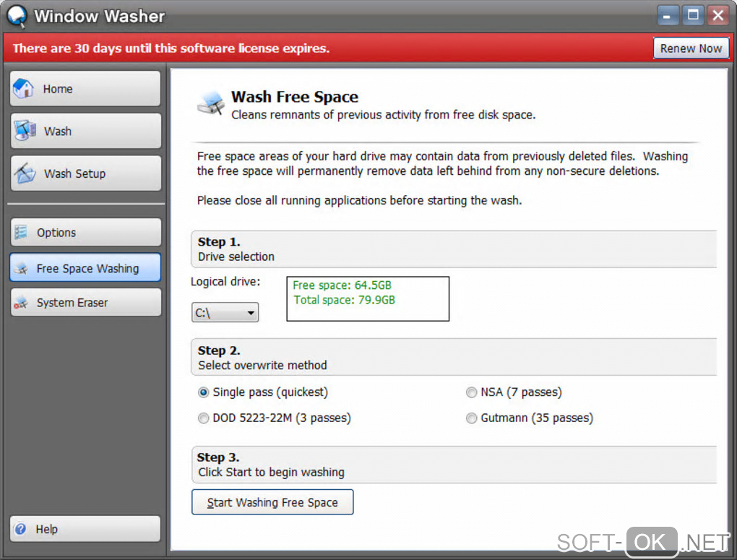
Task: Click Start Washing Free Space button
Action: tap(272, 502)
